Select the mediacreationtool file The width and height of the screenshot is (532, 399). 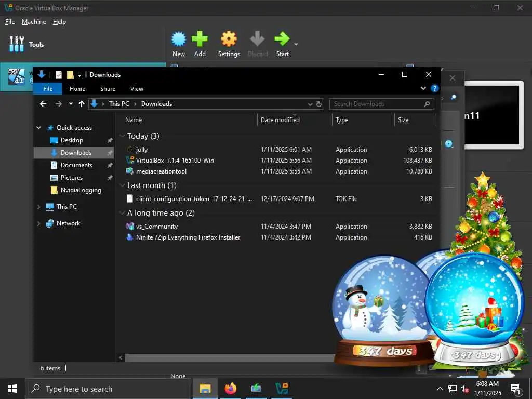click(161, 171)
